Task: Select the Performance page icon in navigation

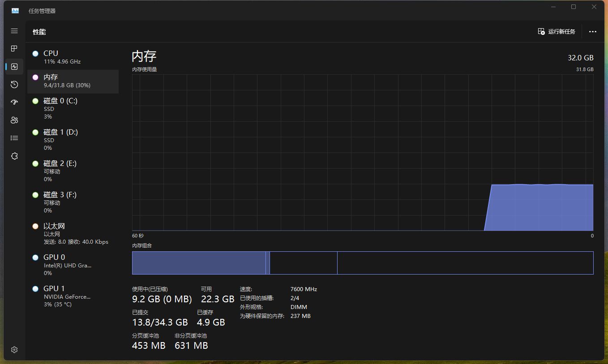Action: pyautogui.click(x=14, y=67)
